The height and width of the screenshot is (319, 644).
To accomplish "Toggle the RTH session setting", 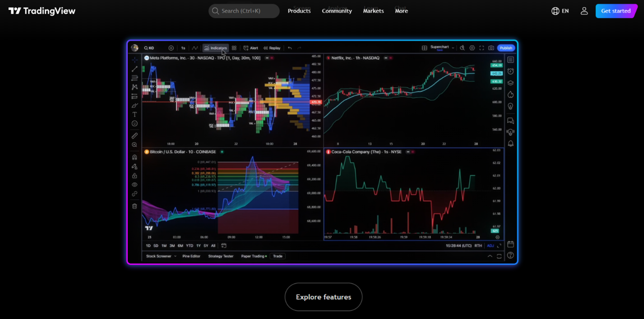I will pyautogui.click(x=478, y=246).
